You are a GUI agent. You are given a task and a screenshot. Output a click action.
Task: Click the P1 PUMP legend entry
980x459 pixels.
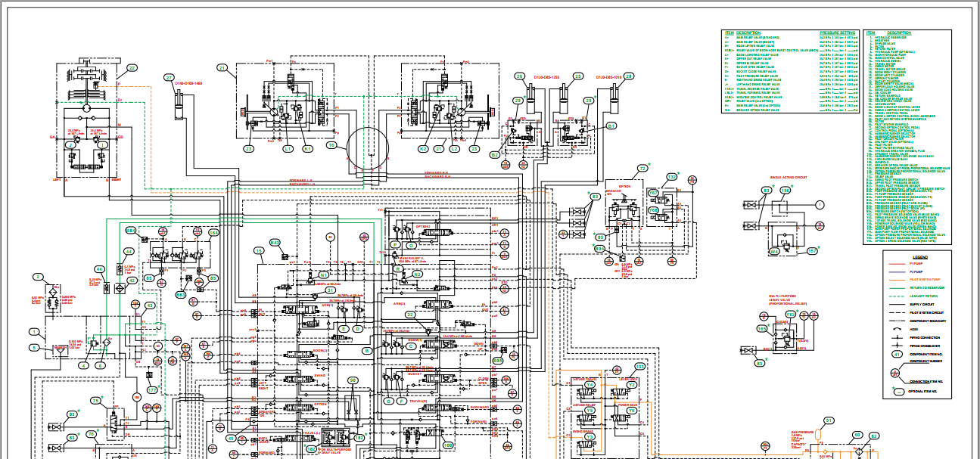(x=916, y=264)
